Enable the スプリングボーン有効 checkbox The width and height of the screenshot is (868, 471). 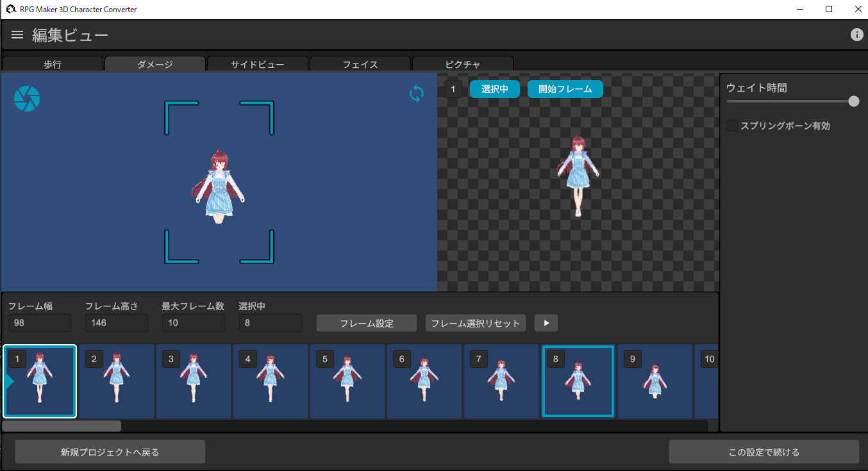coord(731,126)
